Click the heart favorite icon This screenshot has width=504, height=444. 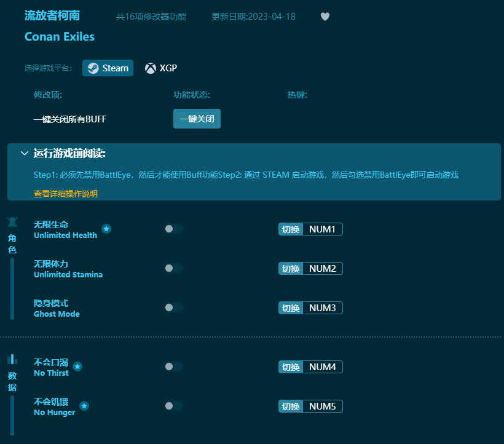pyautogui.click(x=325, y=17)
